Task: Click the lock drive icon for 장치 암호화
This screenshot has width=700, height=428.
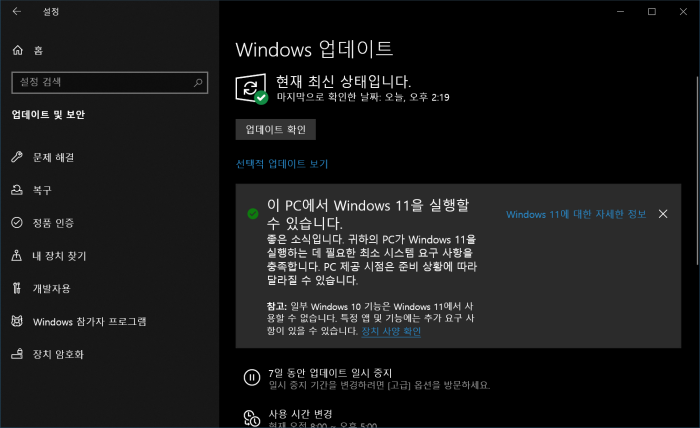Action: coord(17,354)
